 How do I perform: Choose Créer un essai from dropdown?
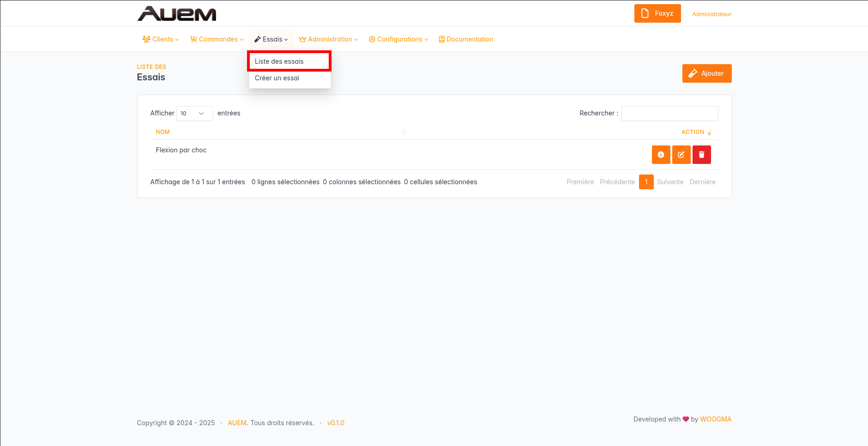pyautogui.click(x=277, y=78)
